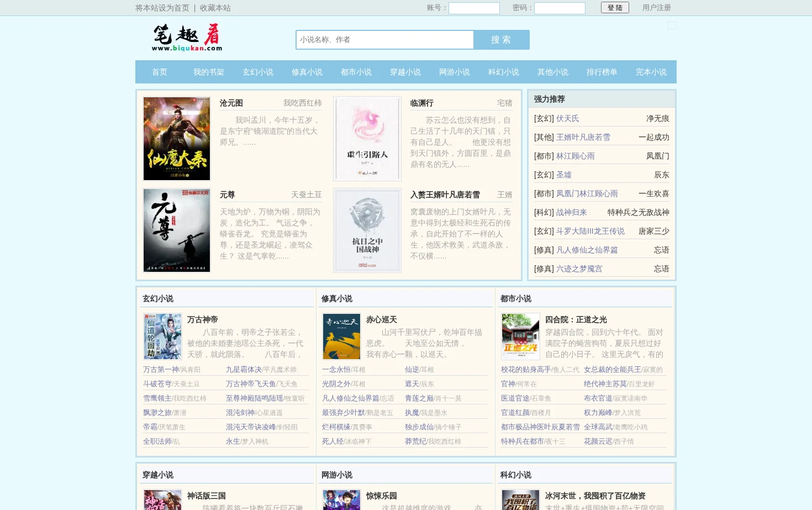Open 完本小说 navigation tab
The height and width of the screenshot is (510, 812).
pos(651,72)
